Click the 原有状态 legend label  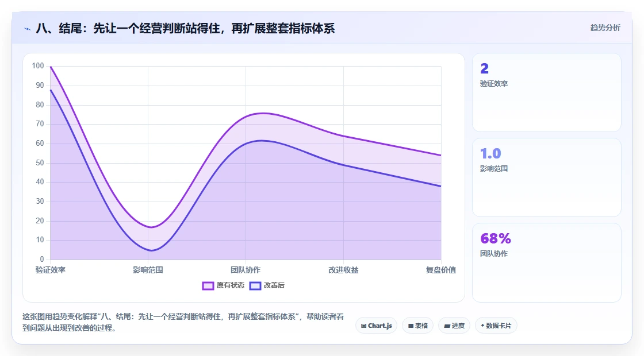click(231, 285)
